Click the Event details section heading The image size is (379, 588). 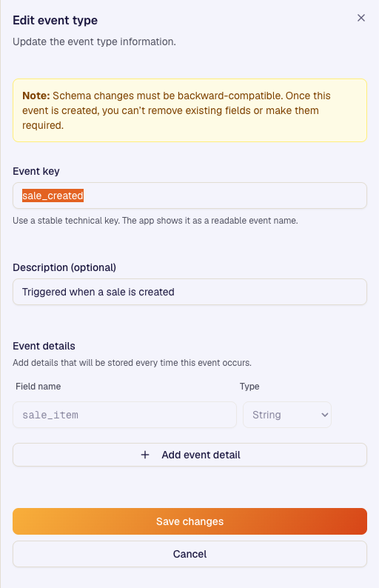coord(44,346)
